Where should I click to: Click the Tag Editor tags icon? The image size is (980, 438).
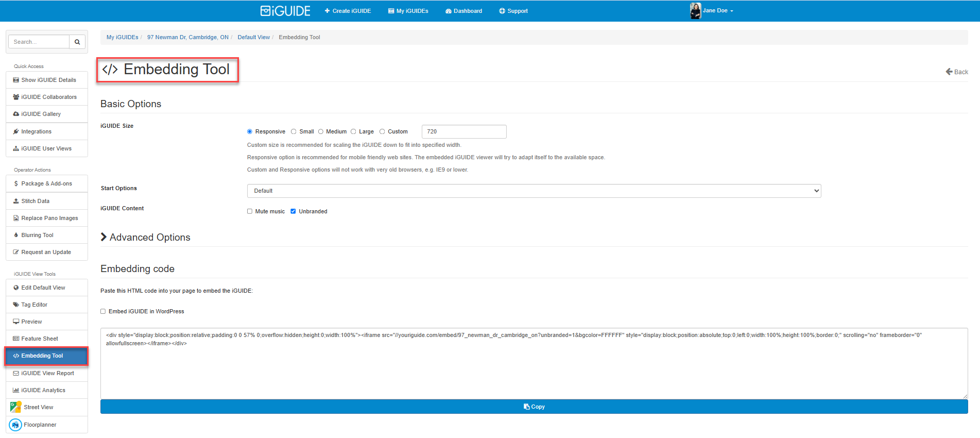16,305
